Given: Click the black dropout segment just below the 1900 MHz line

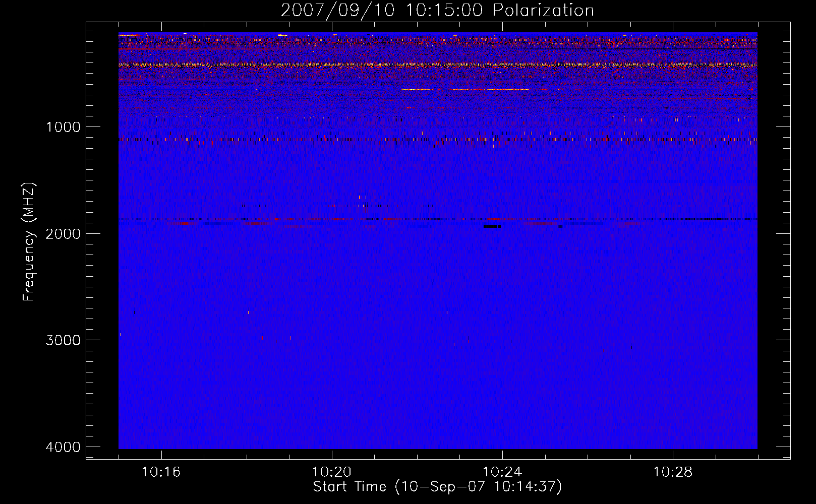Looking at the screenshot, I should click(x=492, y=226).
